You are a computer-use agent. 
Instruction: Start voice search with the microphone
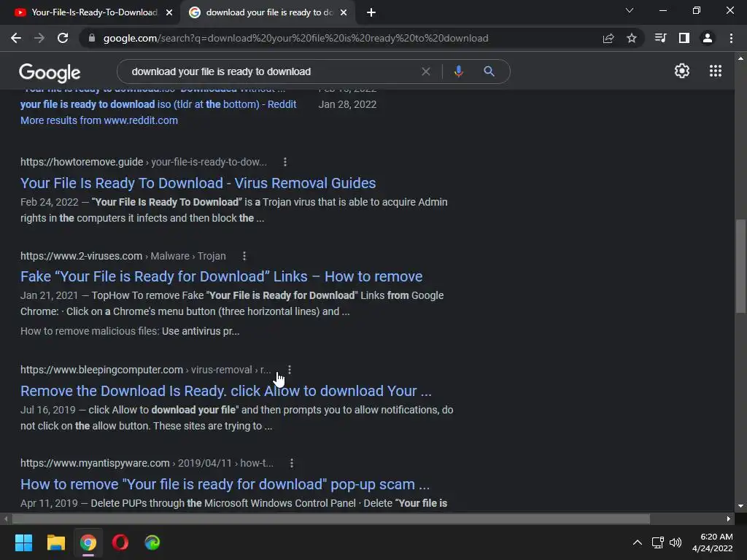click(458, 71)
